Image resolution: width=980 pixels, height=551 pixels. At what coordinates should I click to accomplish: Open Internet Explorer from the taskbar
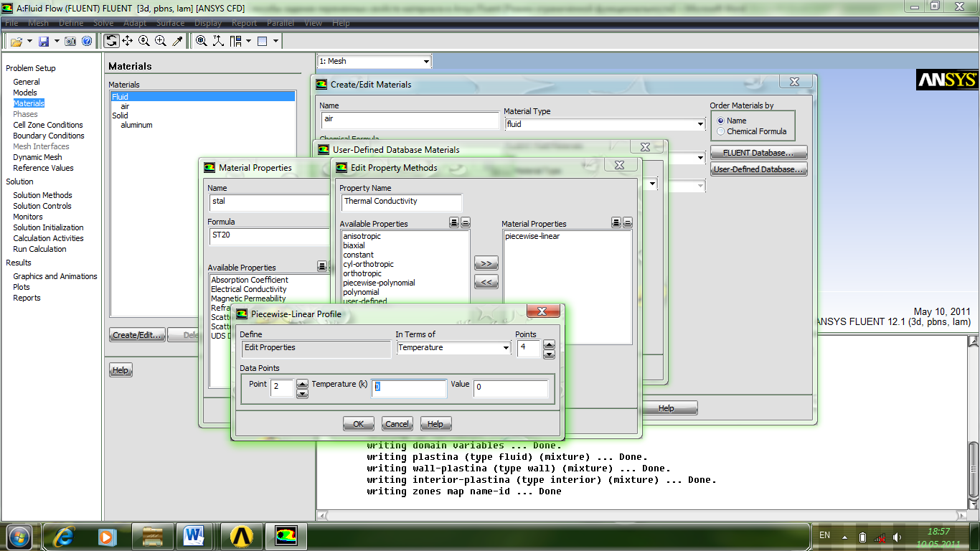tap(64, 536)
